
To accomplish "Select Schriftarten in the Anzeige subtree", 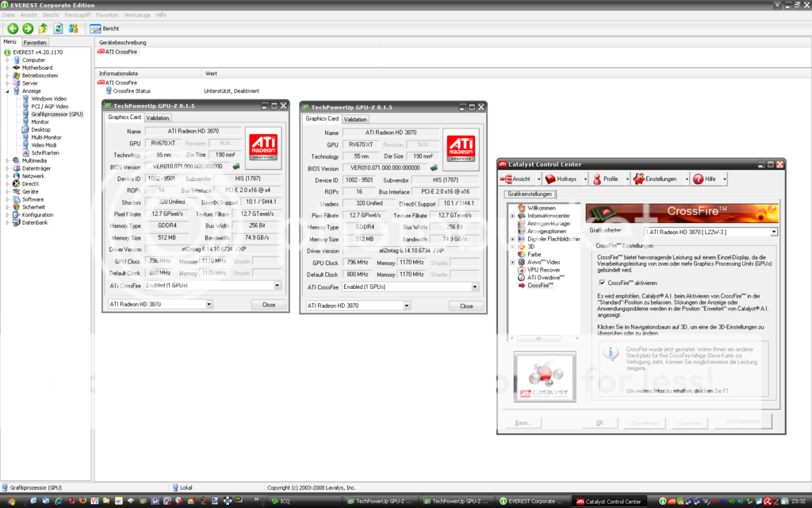I will tap(45, 153).
